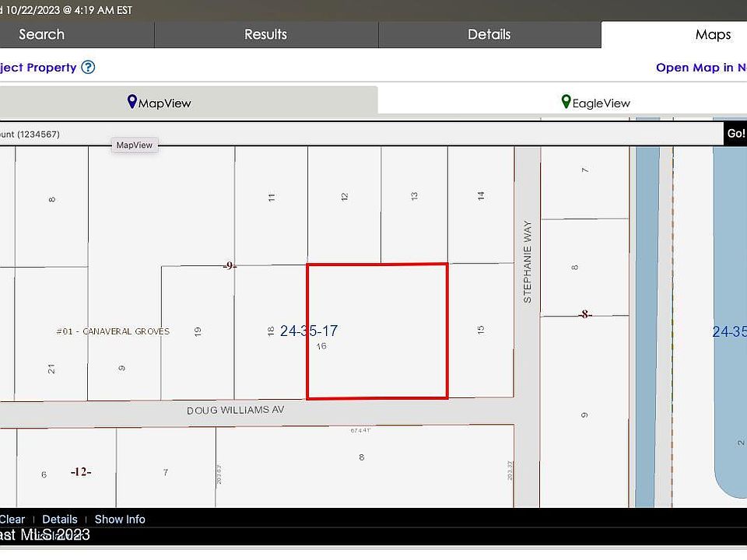The height and width of the screenshot is (560, 747).
Task: Click the green EagleView pin icon
Action: pos(566,102)
